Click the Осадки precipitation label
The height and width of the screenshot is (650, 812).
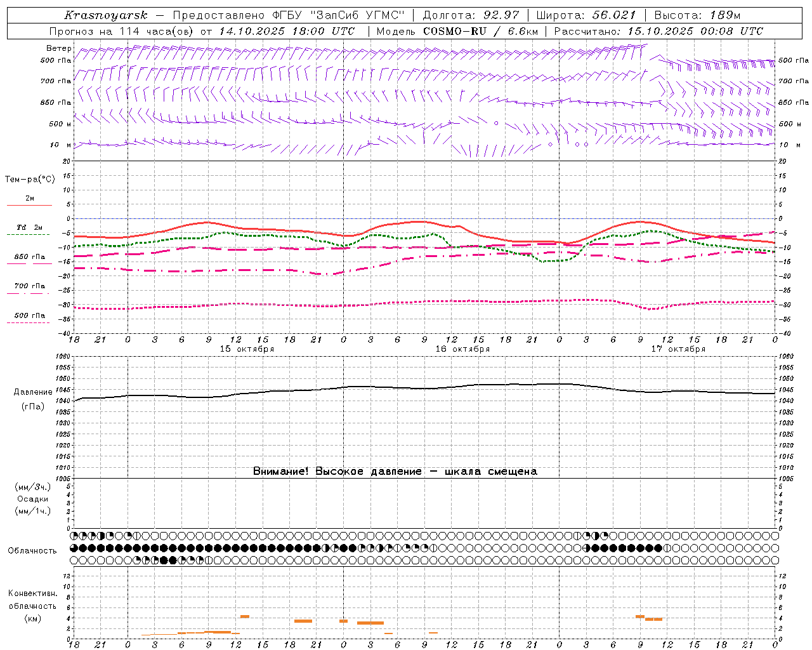coord(33,499)
